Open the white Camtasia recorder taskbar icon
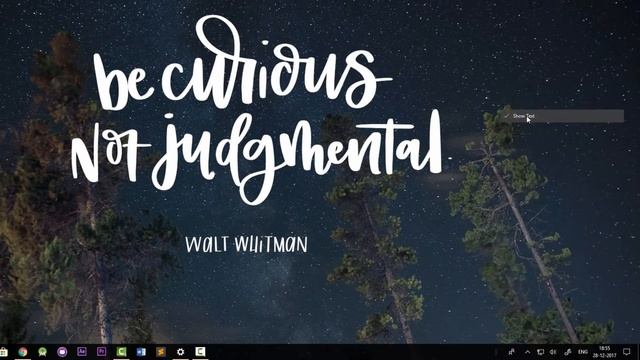 (200, 351)
